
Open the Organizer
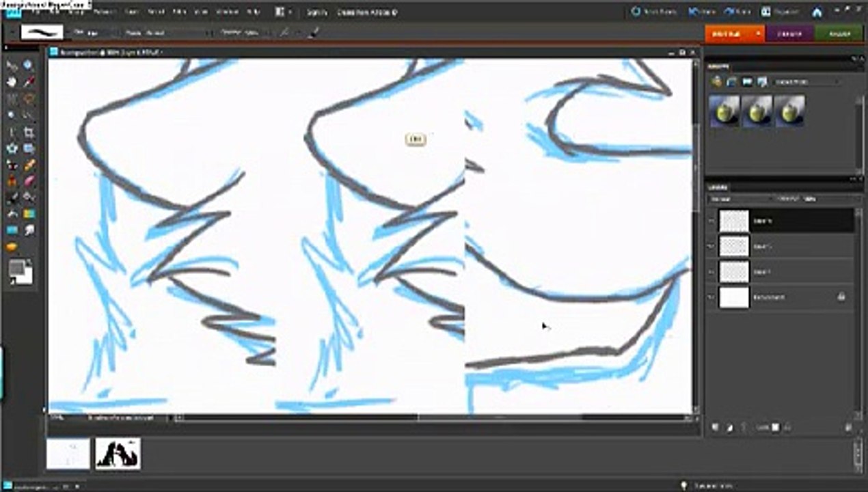781,12
